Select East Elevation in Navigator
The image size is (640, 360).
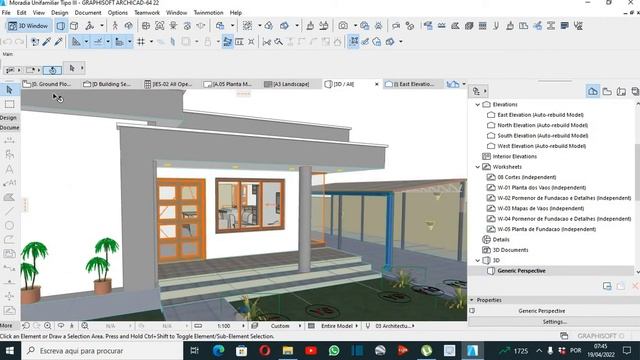pyautogui.click(x=540, y=115)
